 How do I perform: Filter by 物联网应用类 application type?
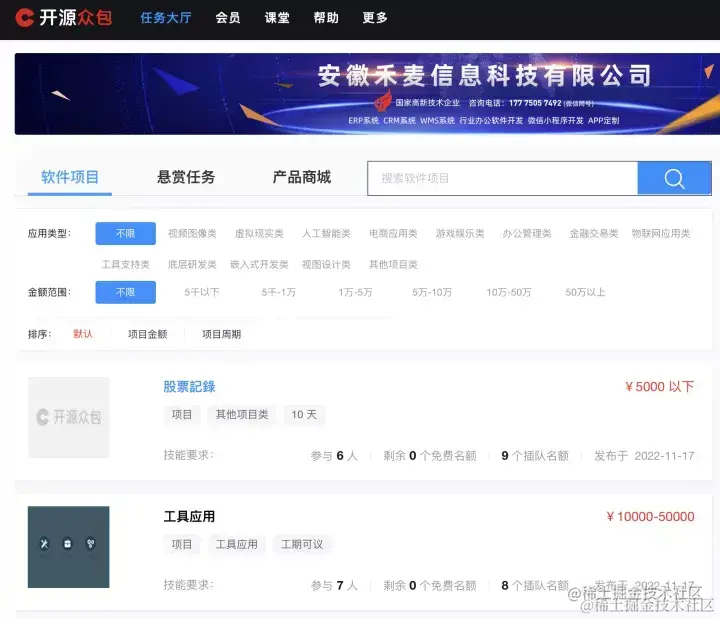(x=661, y=234)
